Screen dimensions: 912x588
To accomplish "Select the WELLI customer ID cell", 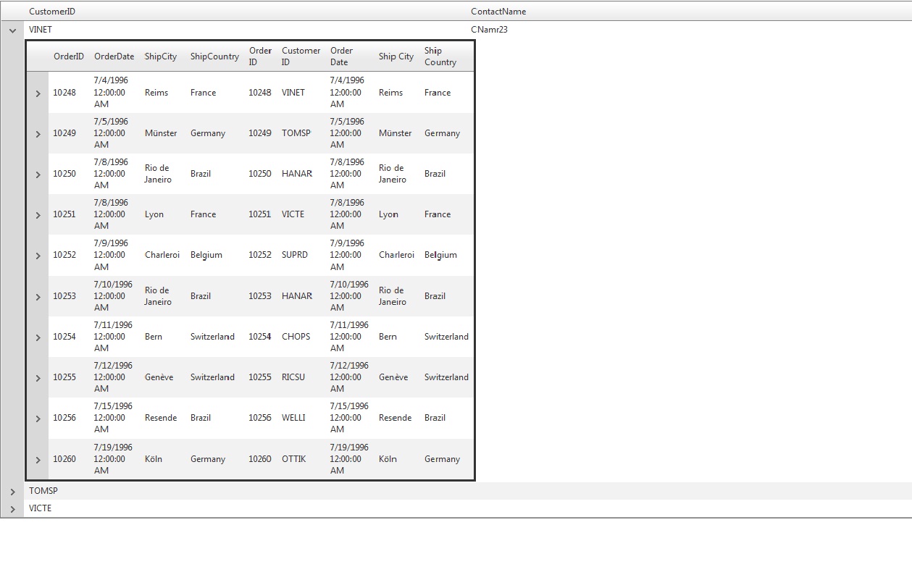I will click(293, 418).
